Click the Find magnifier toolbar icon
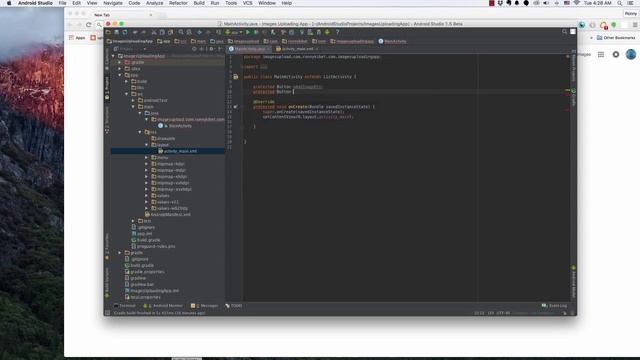 (x=181, y=32)
